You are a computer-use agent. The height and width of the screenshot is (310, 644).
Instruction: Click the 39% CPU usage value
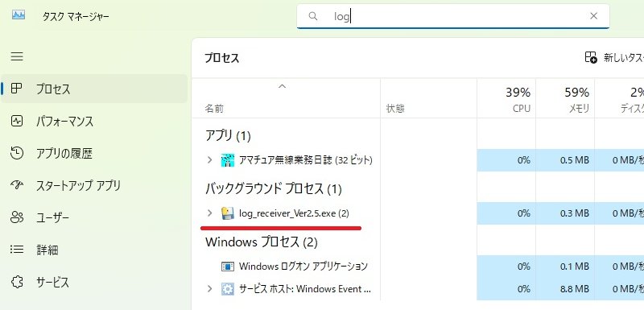point(518,93)
